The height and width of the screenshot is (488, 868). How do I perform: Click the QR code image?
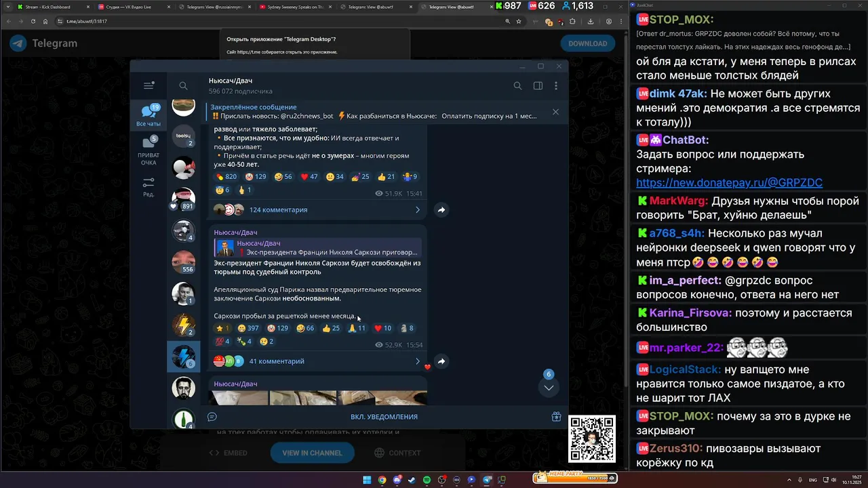tap(592, 439)
